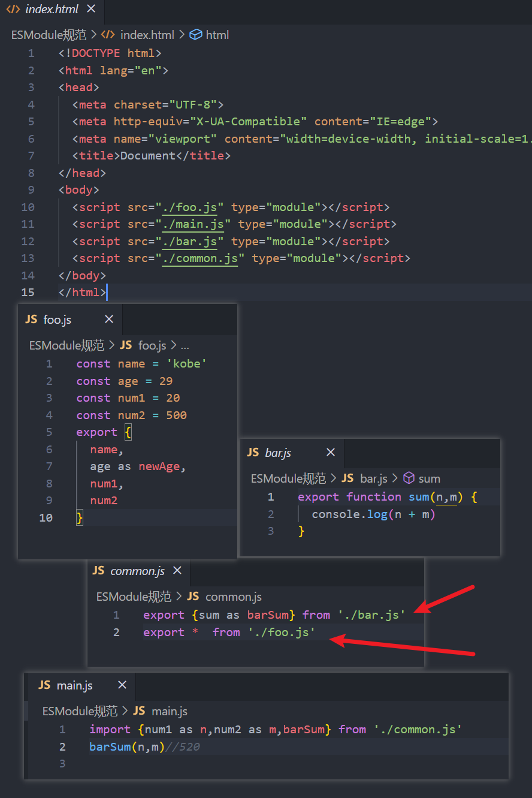Select the foo.js editor tab
The width and height of the screenshot is (532, 798).
pyautogui.click(x=70, y=320)
